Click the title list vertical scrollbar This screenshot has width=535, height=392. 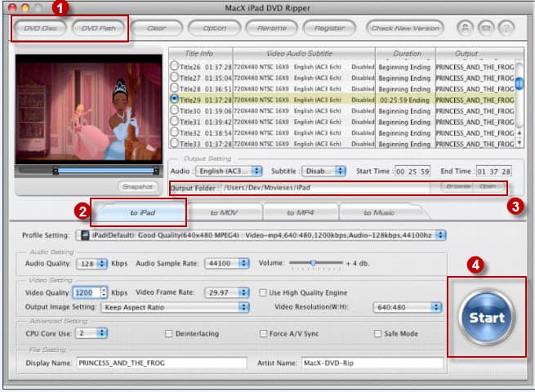click(519, 83)
